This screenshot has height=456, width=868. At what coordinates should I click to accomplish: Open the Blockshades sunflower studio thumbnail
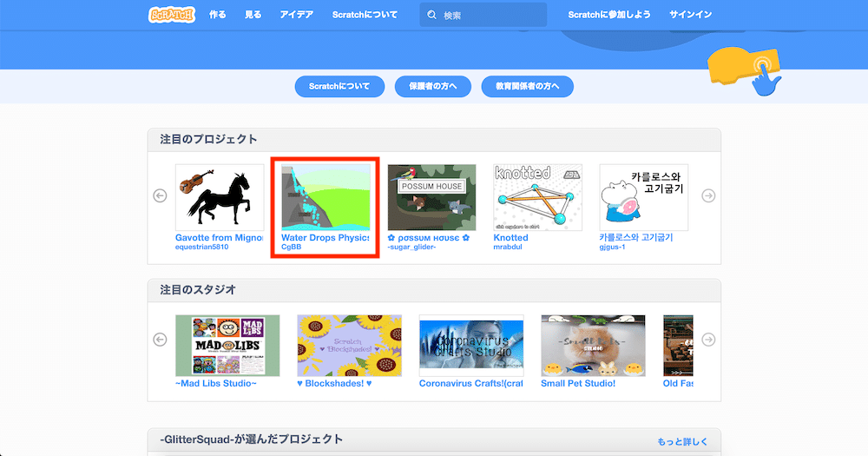[x=349, y=346]
